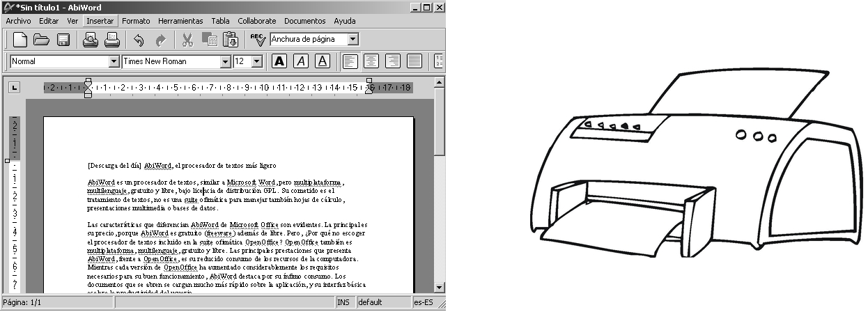Save the document with the floppy disk icon
Viewport: 868px width, 312px height.
click(x=63, y=40)
